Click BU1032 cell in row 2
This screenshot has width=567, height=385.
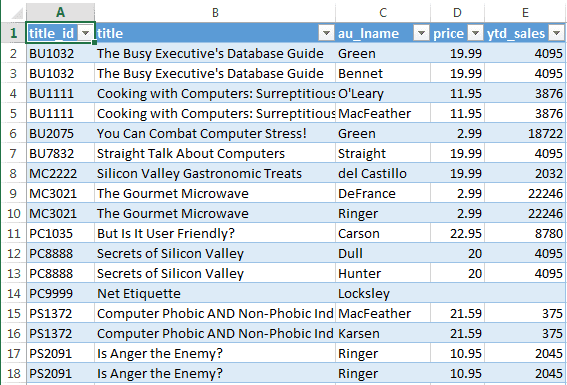click(x=60, y=54)
